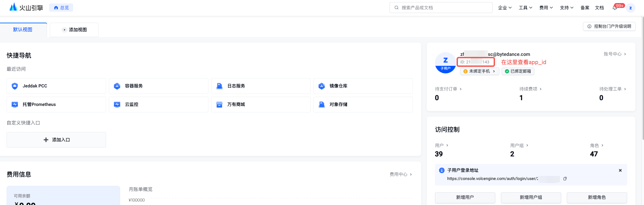Click the 新增用户 button
Screen dimensions: 644x205
click(x=465, y=197)
